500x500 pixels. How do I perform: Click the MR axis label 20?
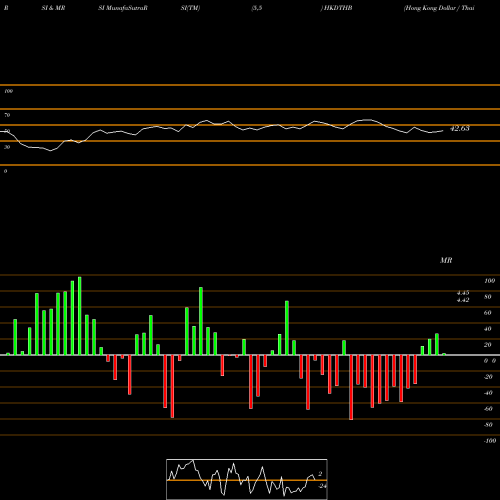487,345
